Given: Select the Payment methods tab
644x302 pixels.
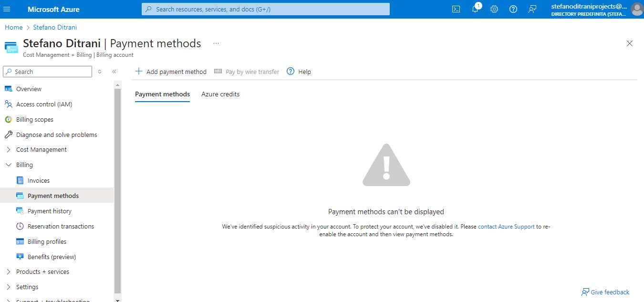Looking at the screenshot, I should coord(162,94).
